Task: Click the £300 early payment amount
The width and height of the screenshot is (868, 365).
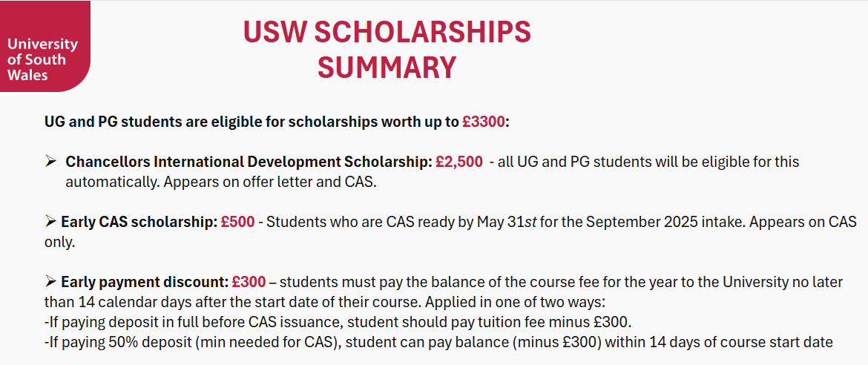Action: 249,283
